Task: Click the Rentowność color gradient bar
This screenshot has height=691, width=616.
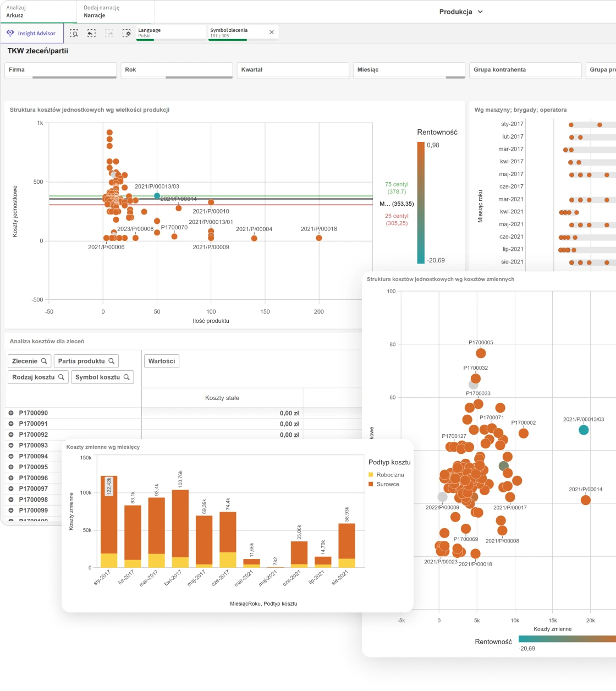Action: [x=421, y=202]
